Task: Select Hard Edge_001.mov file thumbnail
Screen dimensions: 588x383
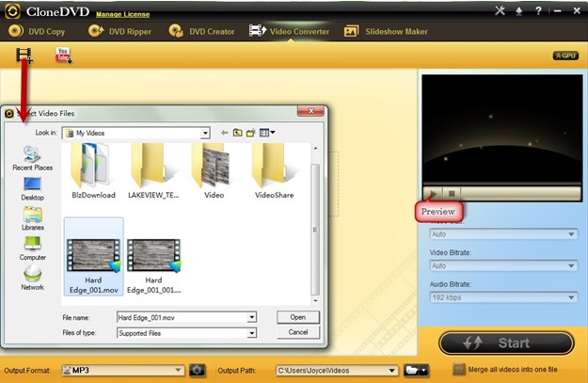Action: click(93, 257)
